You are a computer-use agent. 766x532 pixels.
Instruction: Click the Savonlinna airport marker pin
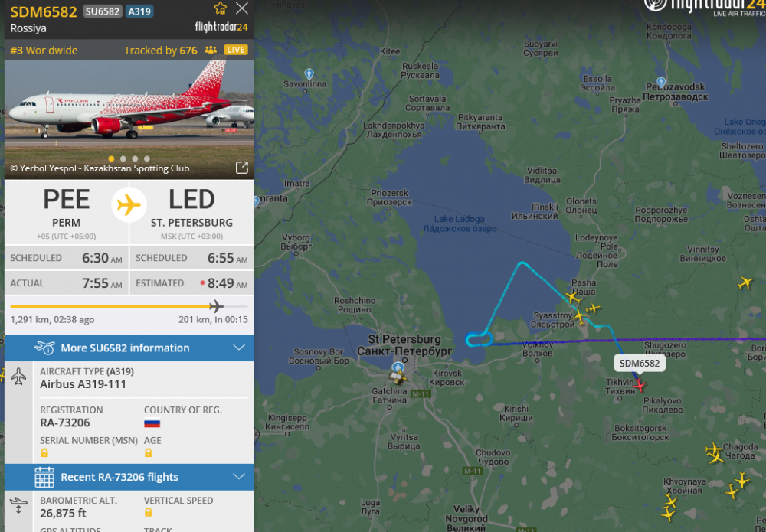pos(309,74)
